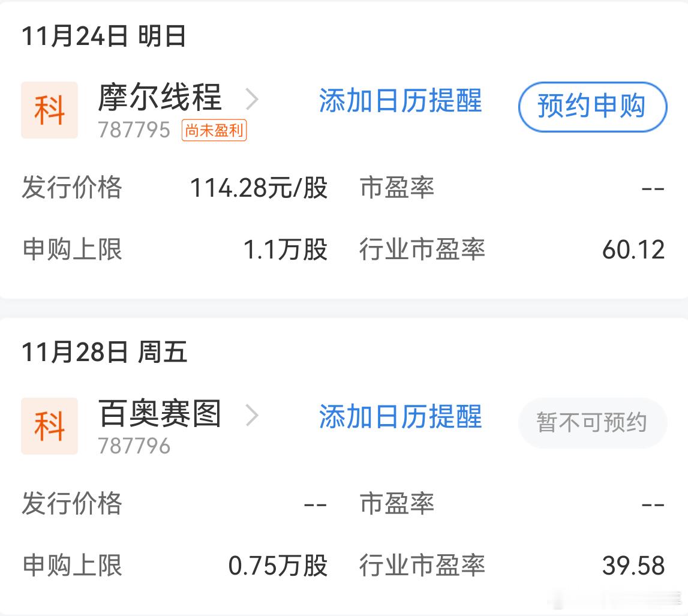The image size is (688, 616).
Task: Click the 尚未盈利 label tag
Action: click(x=215, y=131)
